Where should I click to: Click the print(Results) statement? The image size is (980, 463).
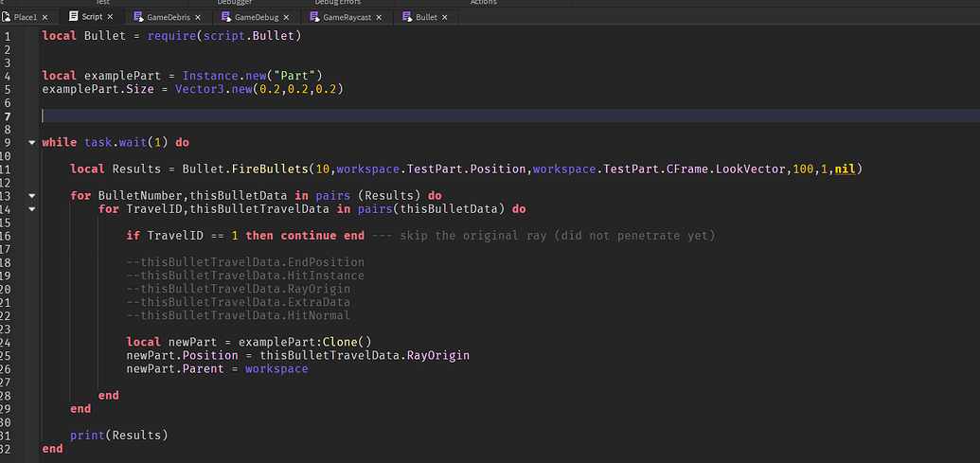click(119, 435)
